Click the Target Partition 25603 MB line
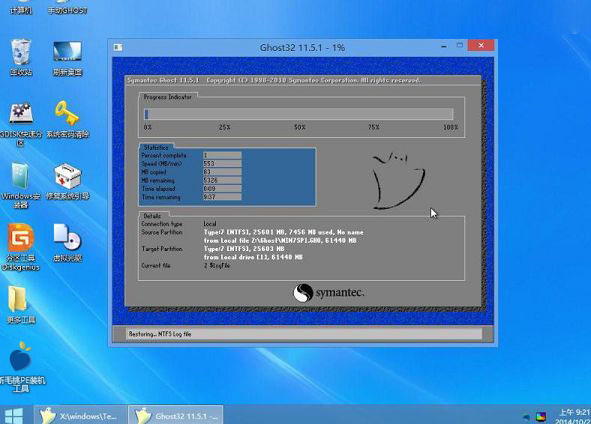 (x=244, y=249)
